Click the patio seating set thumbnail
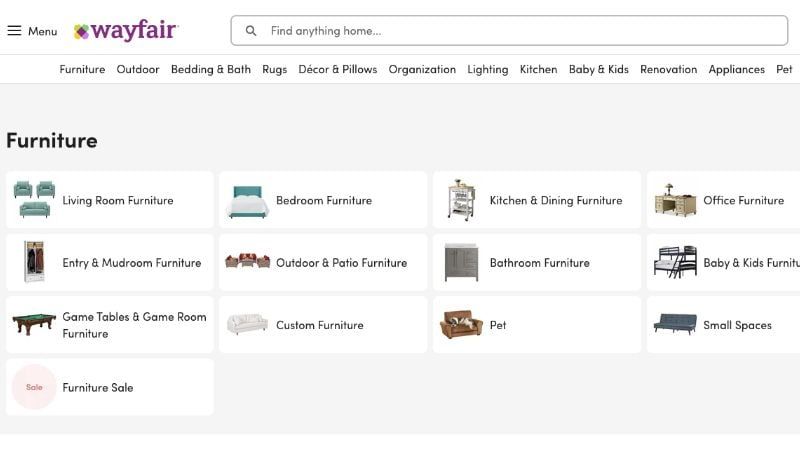 pos(247,261)
